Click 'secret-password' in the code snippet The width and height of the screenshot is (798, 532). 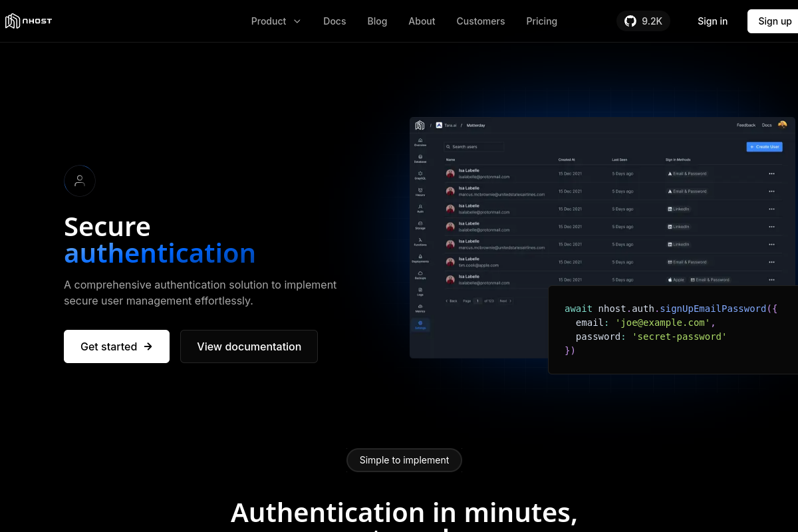pyautogui.click(x=679, y=336)
